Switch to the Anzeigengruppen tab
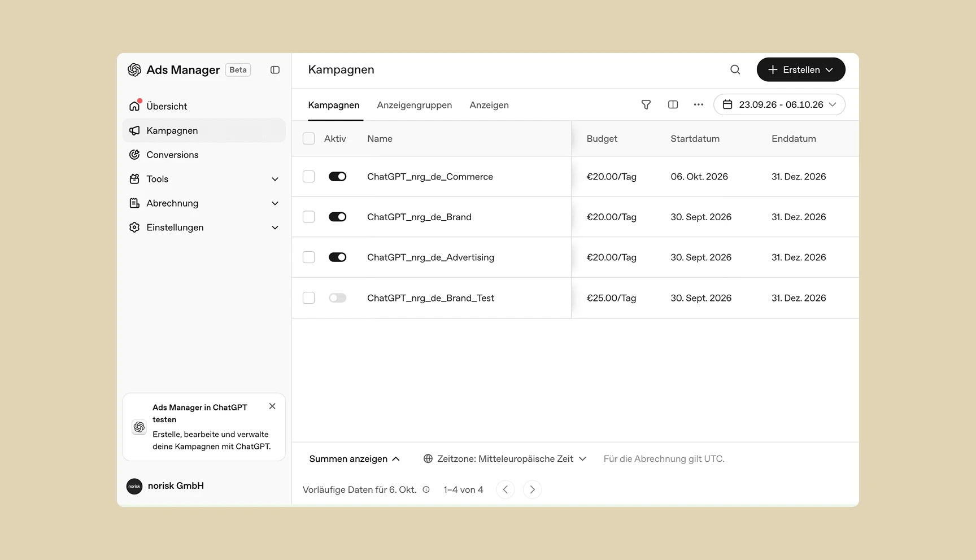 point(414,105)
